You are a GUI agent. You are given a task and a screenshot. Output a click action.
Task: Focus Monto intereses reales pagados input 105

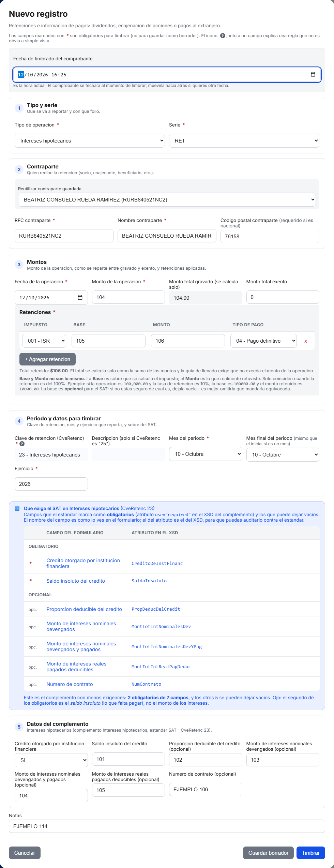point(128,790)
